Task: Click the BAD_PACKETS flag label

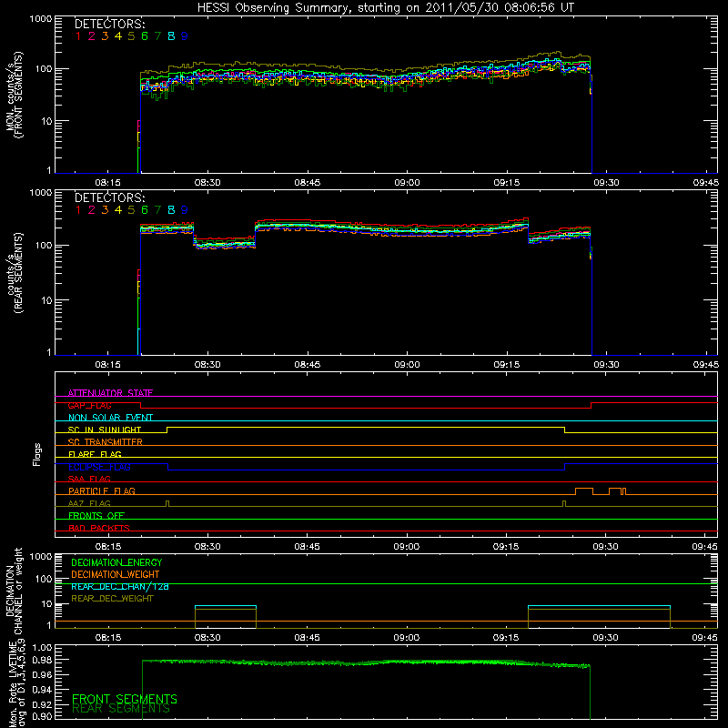Action: (x=99, y=528)
